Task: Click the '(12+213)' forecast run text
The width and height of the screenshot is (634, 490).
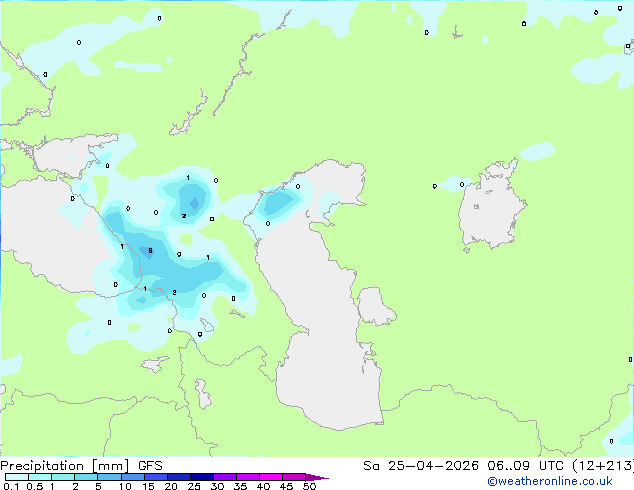Action: (603, 466)
